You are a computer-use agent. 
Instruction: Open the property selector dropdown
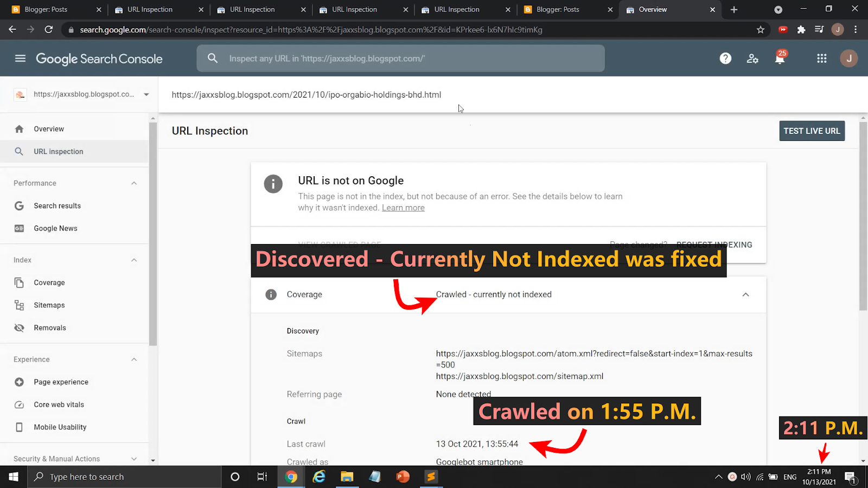pos(146,94)
